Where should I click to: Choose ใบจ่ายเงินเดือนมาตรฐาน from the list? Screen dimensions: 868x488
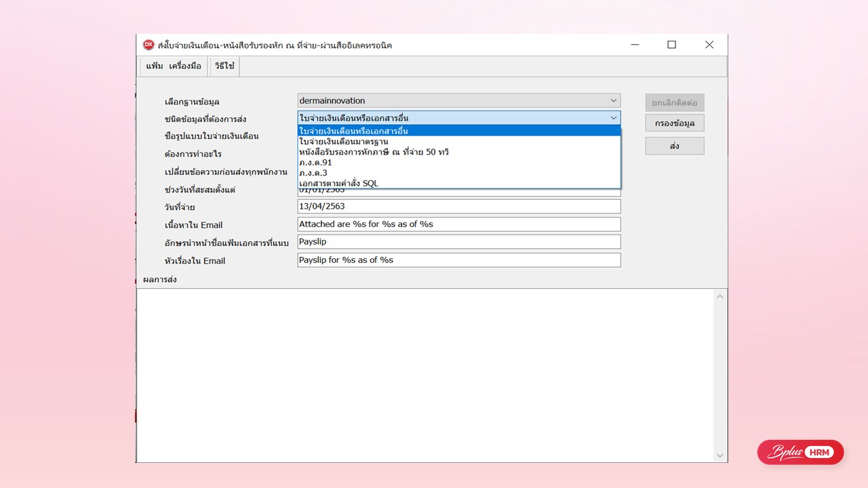pos(459,142)
